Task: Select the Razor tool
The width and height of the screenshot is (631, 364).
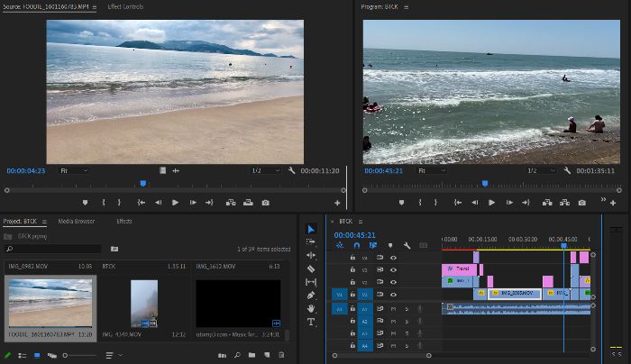Action: coord(311,268)
